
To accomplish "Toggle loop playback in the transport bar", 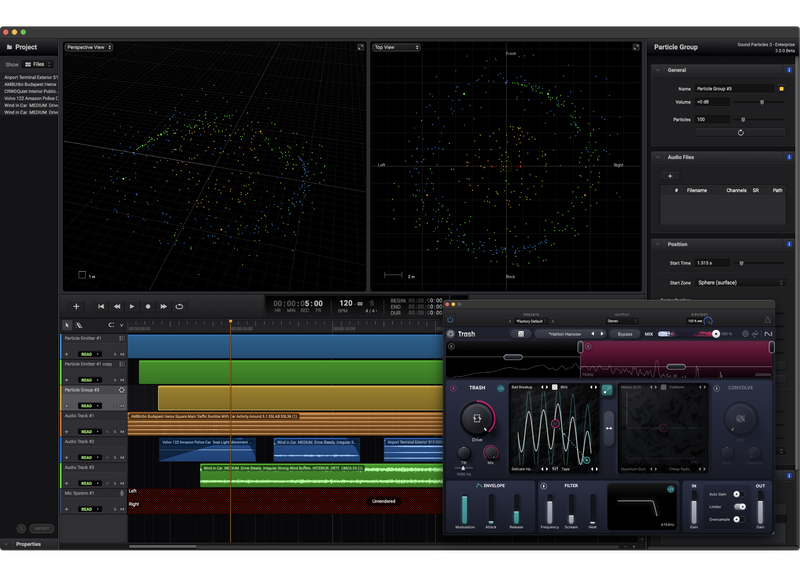I will pyautogui.click(x=180, y=306).
